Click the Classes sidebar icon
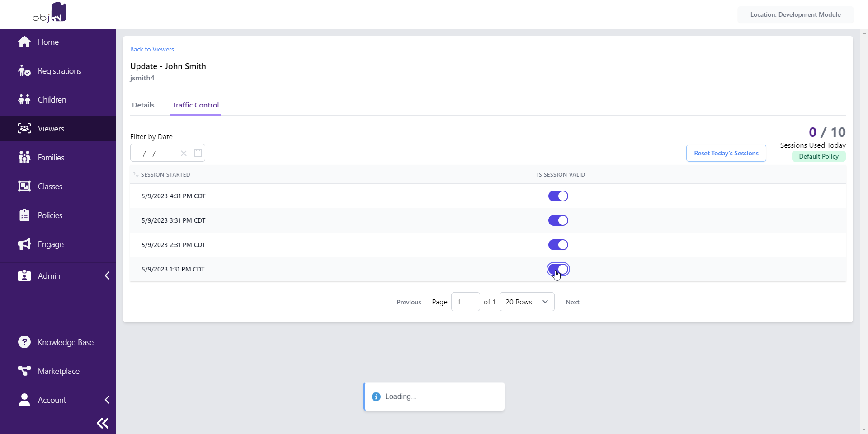Screen dimensions: 868x434 [24, 187]
